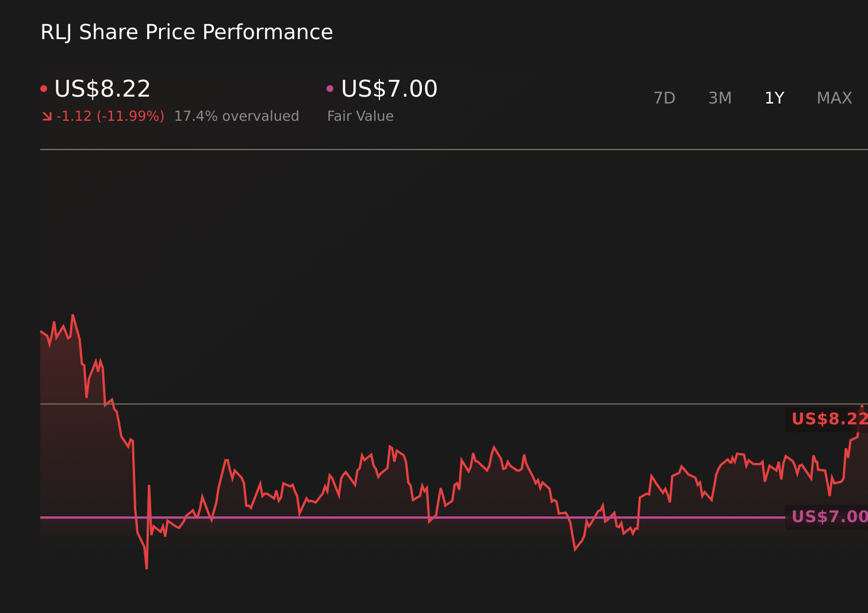
Task: Select the 7D time range
Action: tap(665, 98)
